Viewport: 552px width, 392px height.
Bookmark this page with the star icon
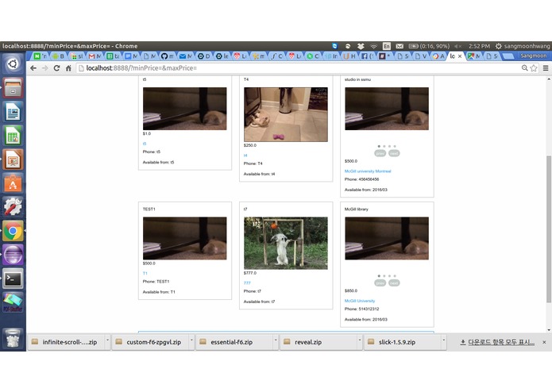(534, 68)
